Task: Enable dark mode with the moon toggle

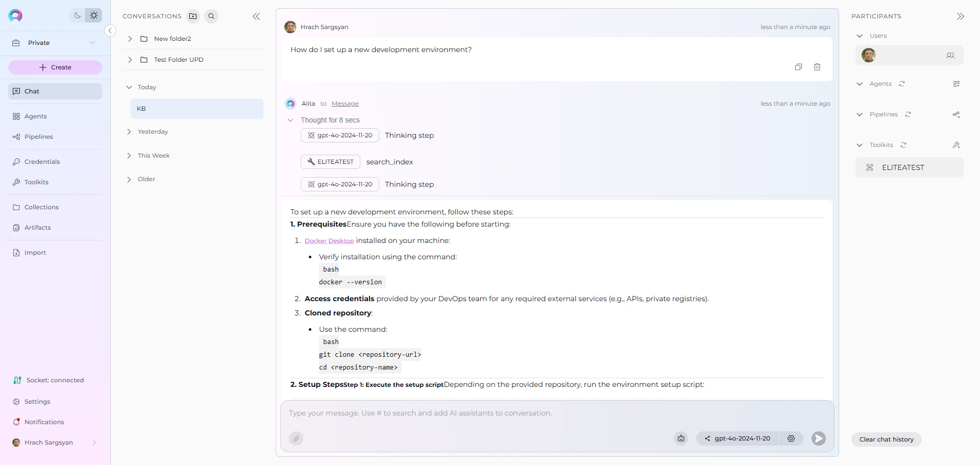Action: [x=77, y=15]
